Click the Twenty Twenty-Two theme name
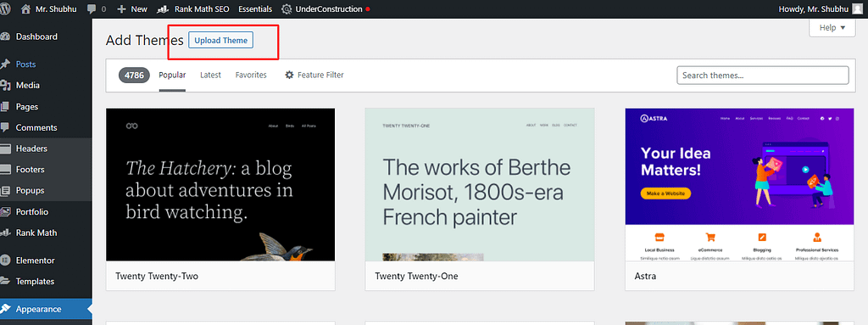Image resolution: width=868 pixels, height=325 pixels. [157, 276]
